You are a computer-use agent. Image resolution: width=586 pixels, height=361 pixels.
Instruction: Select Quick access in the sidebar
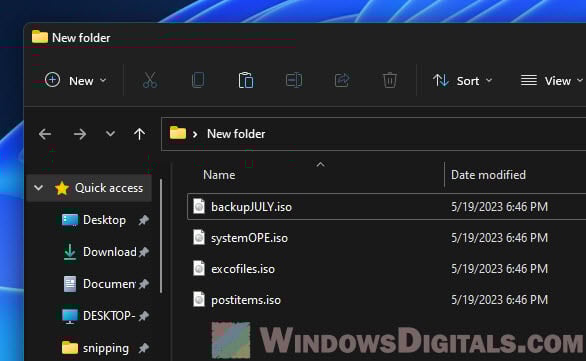(109, 188)
